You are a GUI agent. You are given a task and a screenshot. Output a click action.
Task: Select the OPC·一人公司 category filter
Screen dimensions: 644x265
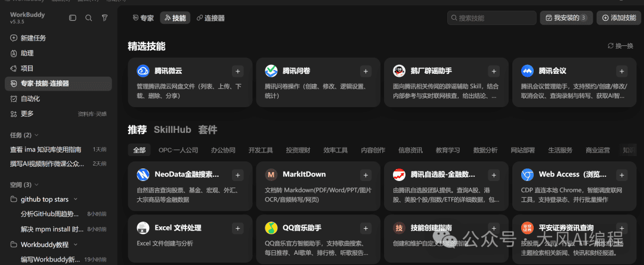point(178,150)
